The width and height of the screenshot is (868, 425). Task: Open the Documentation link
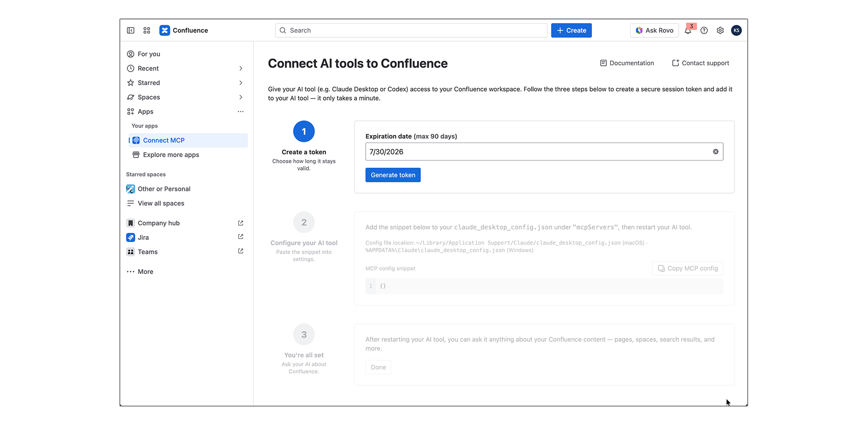pyautogui.click(x=627, y=63)
